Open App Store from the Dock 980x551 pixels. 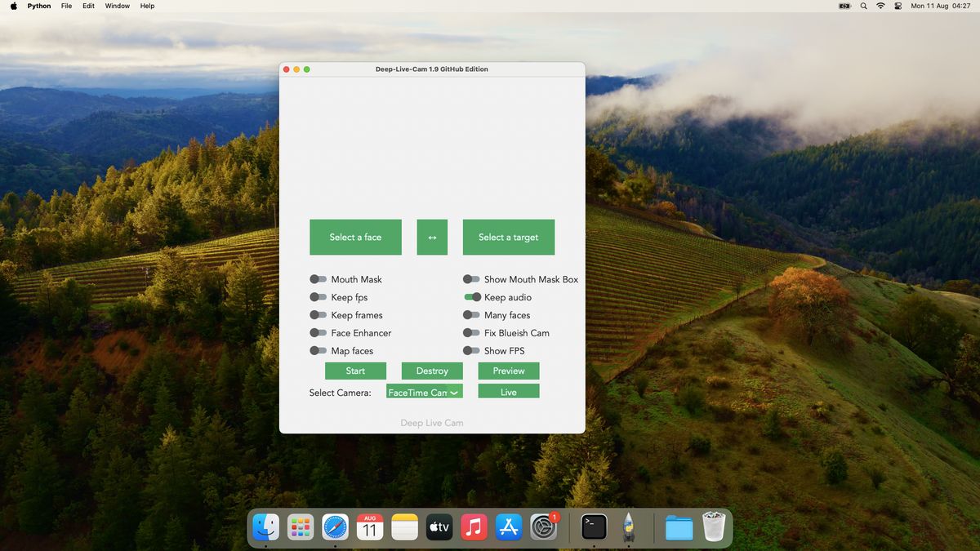[x=509, y=527]
